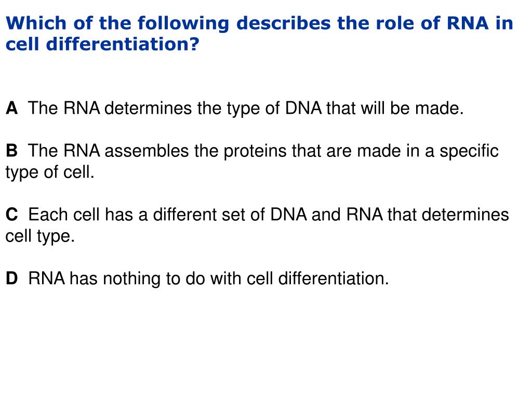This screenshot has height=399, width=532.
Task: Click the word 'specific' in answer B
Action: [469, 151]
